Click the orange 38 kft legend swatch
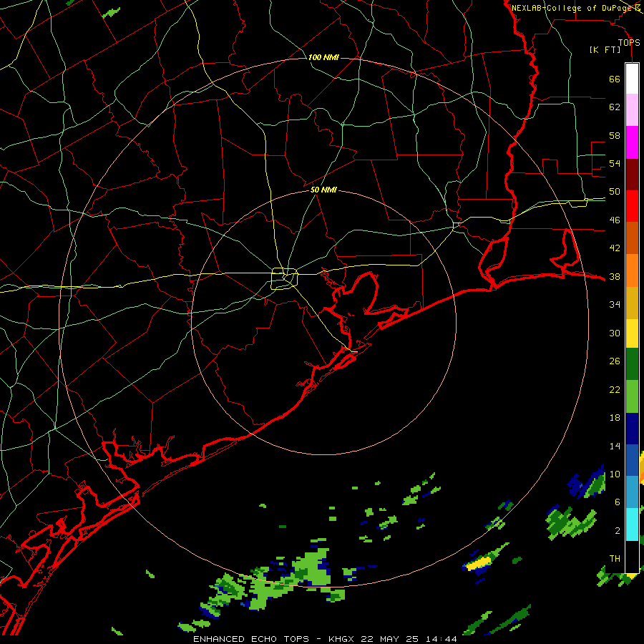This screenshot has width=644, height=644. click(x=632, y=270)
